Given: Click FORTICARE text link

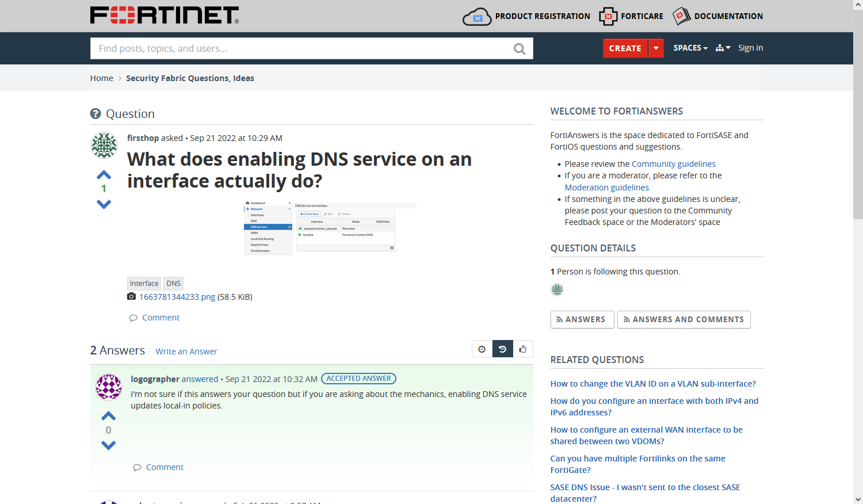Looking at the screenshot, I should (x=642, y=16).
